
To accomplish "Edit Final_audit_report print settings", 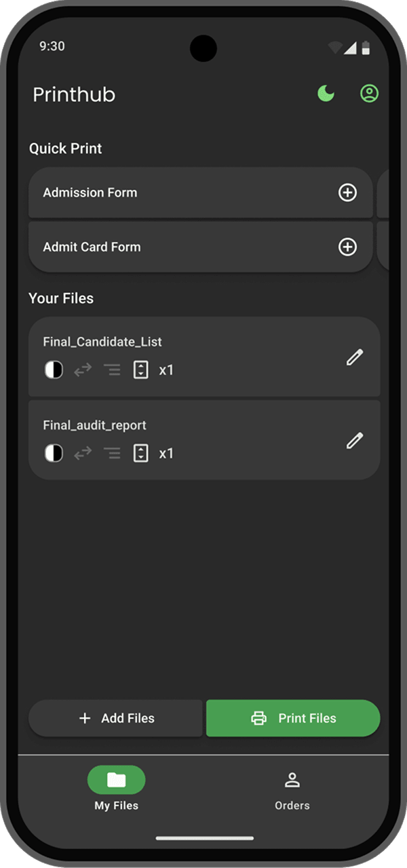I will click(355, 441).
